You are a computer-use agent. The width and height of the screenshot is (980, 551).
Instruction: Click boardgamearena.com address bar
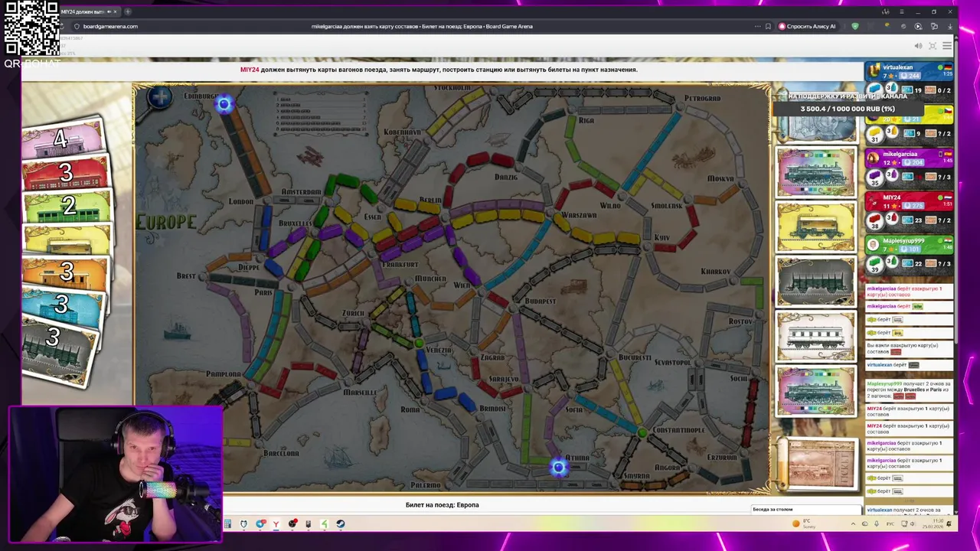pyautogui.click(x=110, y=26)
